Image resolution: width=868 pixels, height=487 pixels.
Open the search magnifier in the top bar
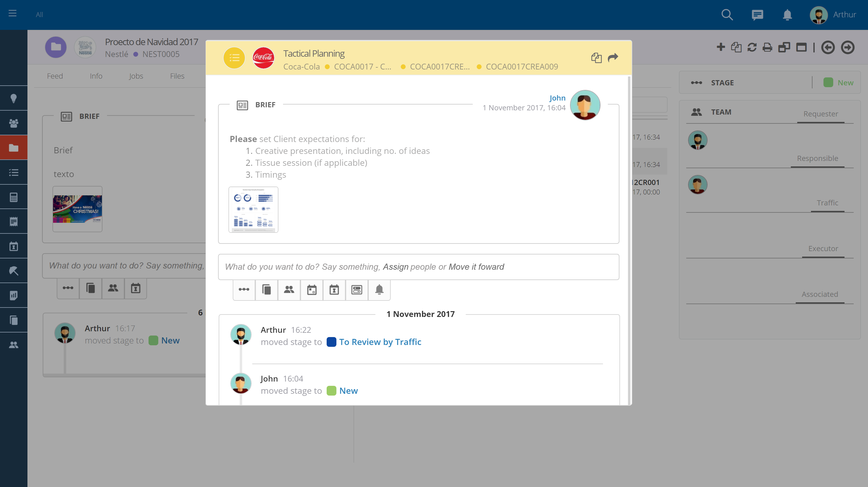click(727, 15)
